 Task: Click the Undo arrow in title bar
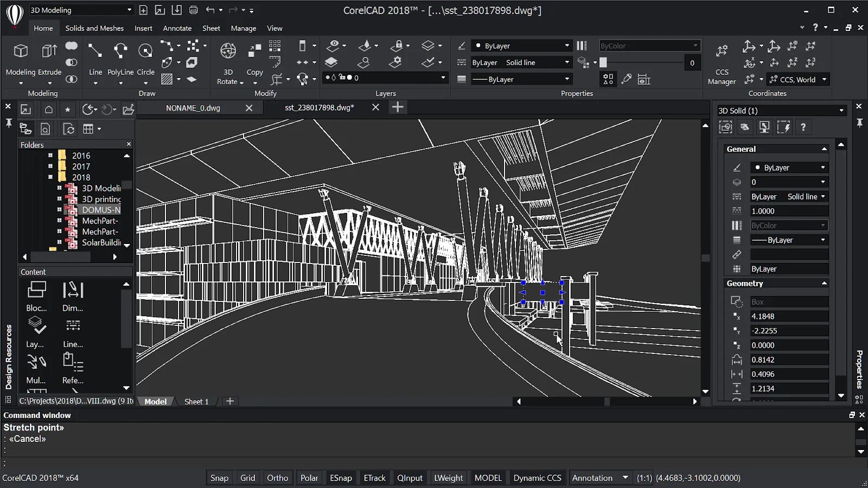click(x=210, y=10)
